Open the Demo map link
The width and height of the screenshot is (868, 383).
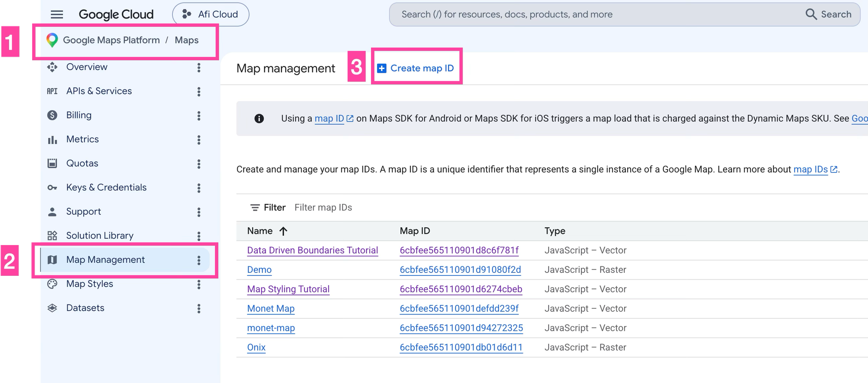[x=259, y=270]
